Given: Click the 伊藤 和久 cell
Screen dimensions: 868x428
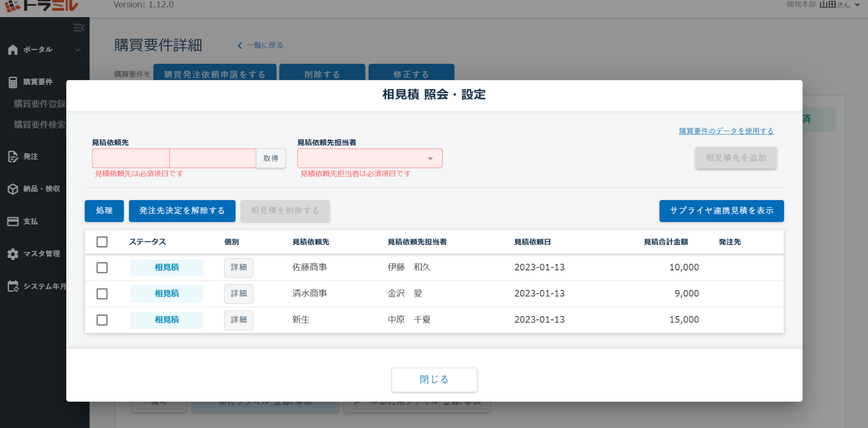Looking at the screenshot, I should click(409, 267).
